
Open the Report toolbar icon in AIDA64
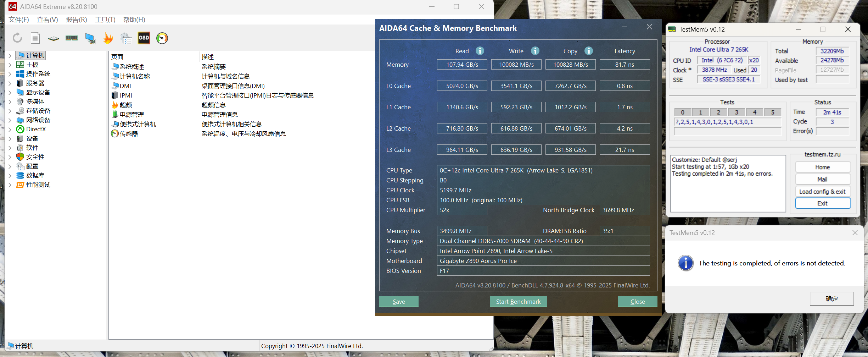point(35,38)
